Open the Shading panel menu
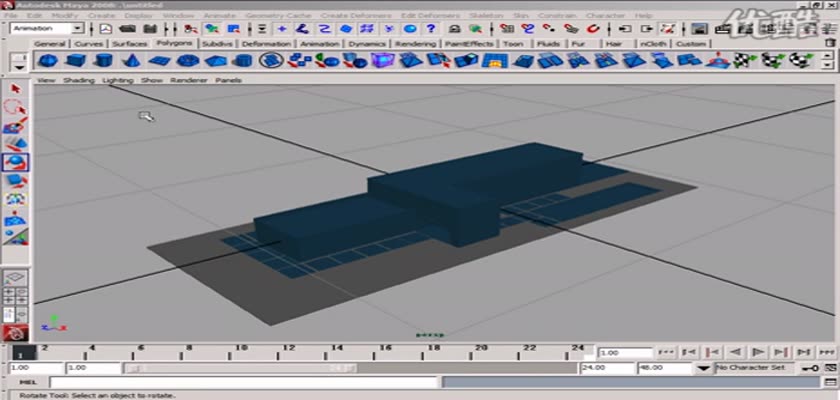This screenshot has height=400, width=840. tap(79, 80)
